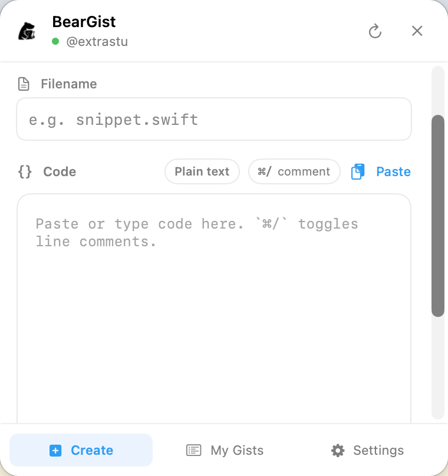This screenshot has width=448, height=476.
Task: Toggle line comment with ⌘/ comment pill
Action: click(x=294, y=171)
